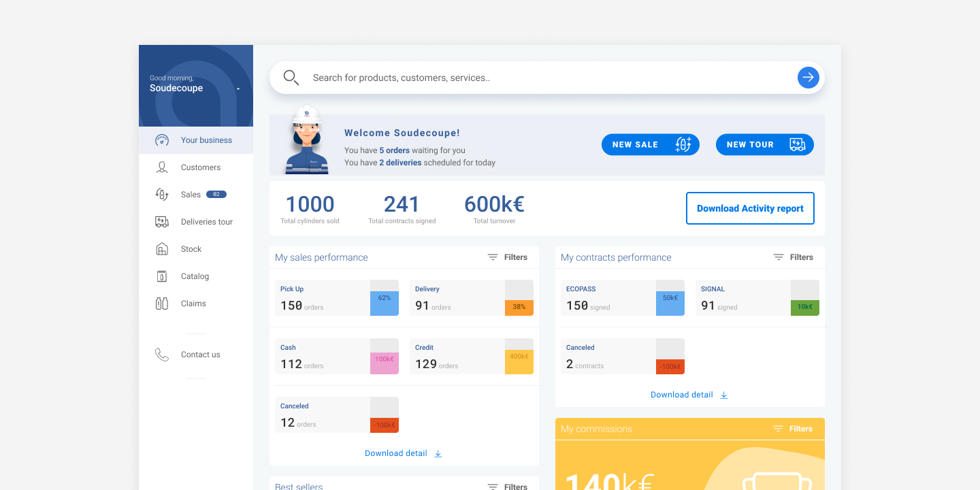Screen dimensions: 980x490
Task: Click the My commissions panel title
Action: [x=596, y=429]
